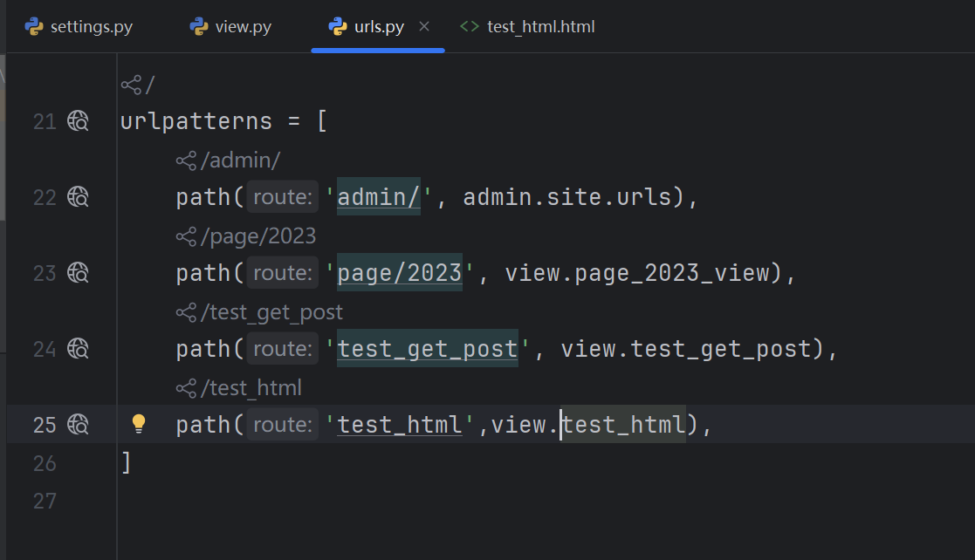The width and height of the screenshot is (975, 560).
Task: Click the 'route:' hint on admin line
Action: (282, 198)
